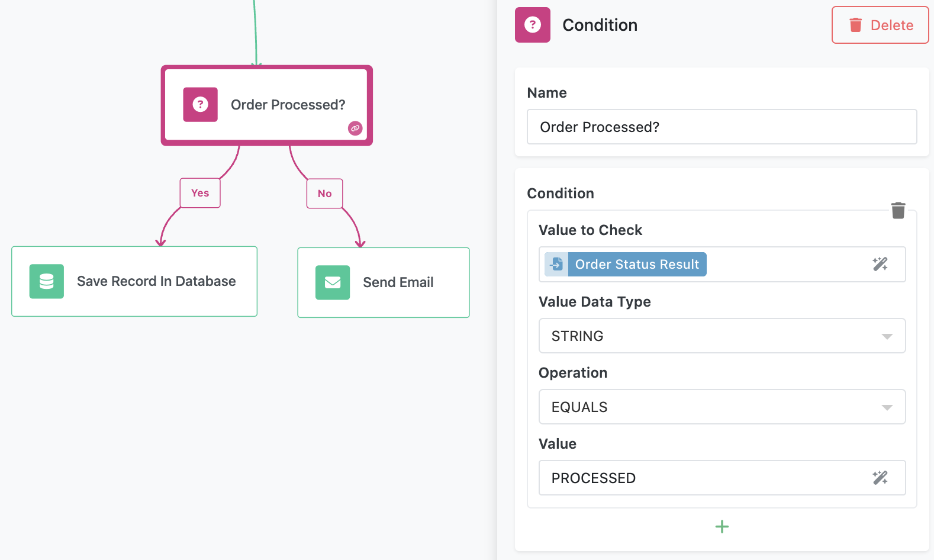Viewport: 934px width, 560px height.
Task: Click the question mark icon on Order Processed node
Action: point(200,105)
